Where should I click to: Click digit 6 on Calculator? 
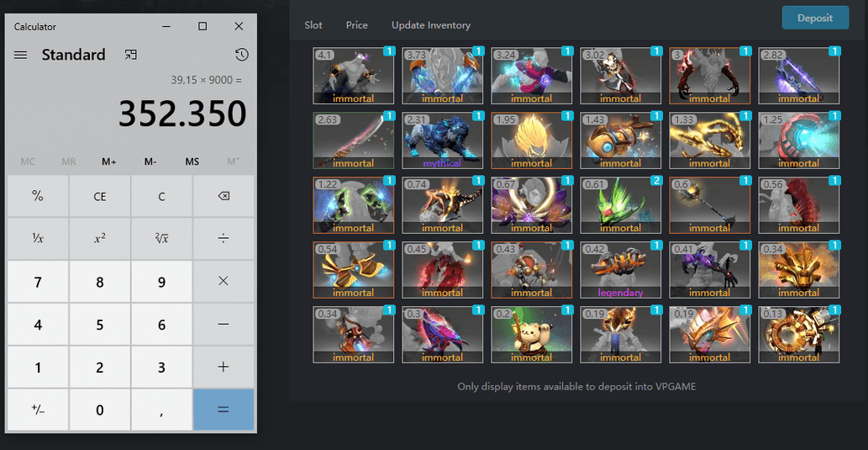pyautogui.click(x=161, y=324)
